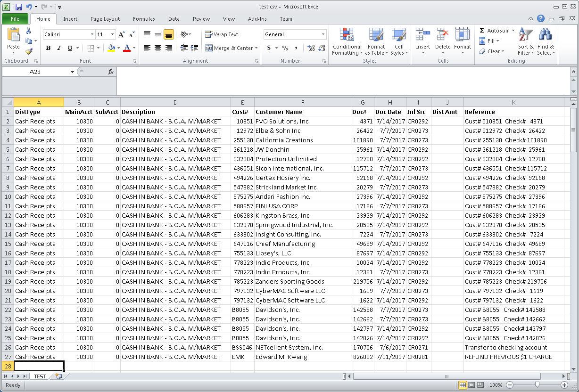Apply Percent Style number format
Viewport: 579px width, 392px height.
click(x=285, y=48)
